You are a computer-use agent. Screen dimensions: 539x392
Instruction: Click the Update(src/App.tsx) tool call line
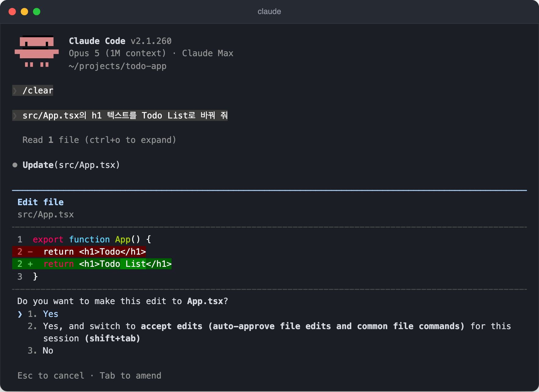(x=71, y=165)
